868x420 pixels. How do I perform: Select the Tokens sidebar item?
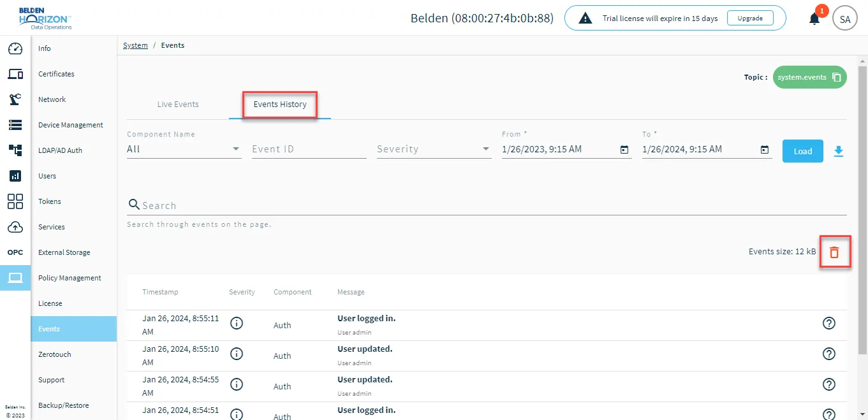coord(50,201)
